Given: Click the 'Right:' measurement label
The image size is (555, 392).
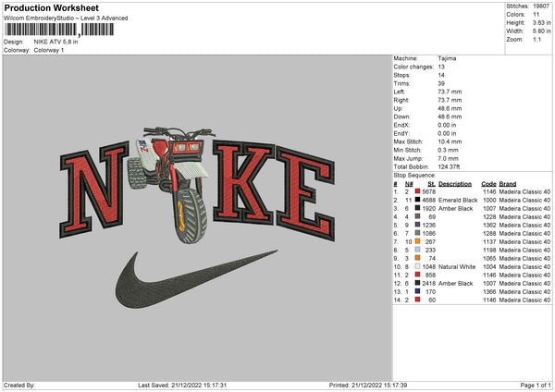Looking at the screenshot, I should tap(401, 100).
